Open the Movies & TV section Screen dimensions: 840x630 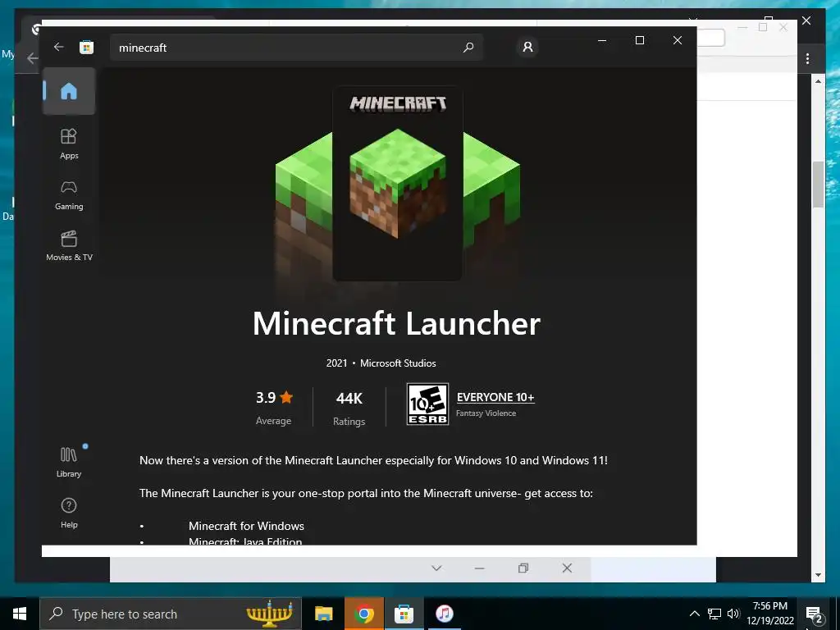(69, 246)
